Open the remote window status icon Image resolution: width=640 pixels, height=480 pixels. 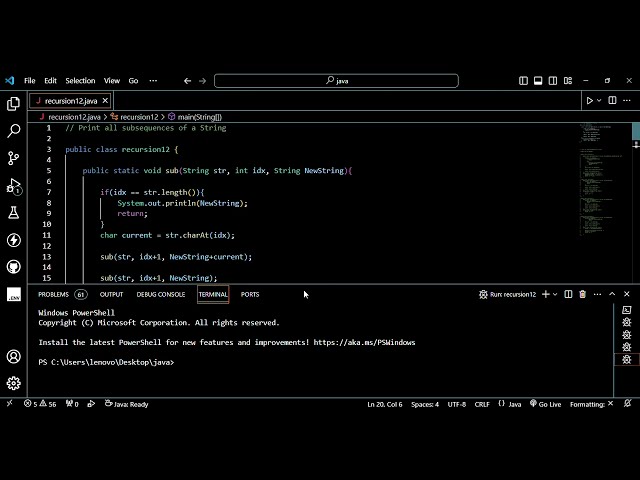pyautogui.click(x=10, y=404)
